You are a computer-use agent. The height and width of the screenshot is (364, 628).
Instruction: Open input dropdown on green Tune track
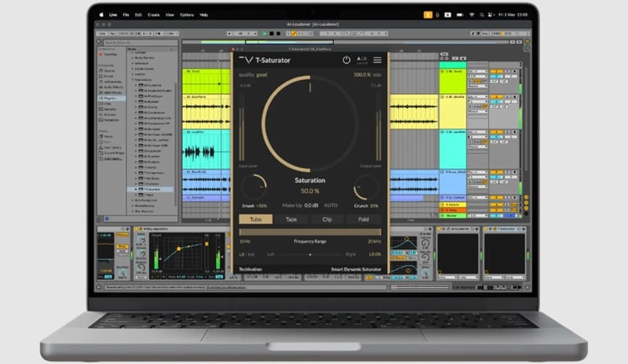tap(477, 71)
